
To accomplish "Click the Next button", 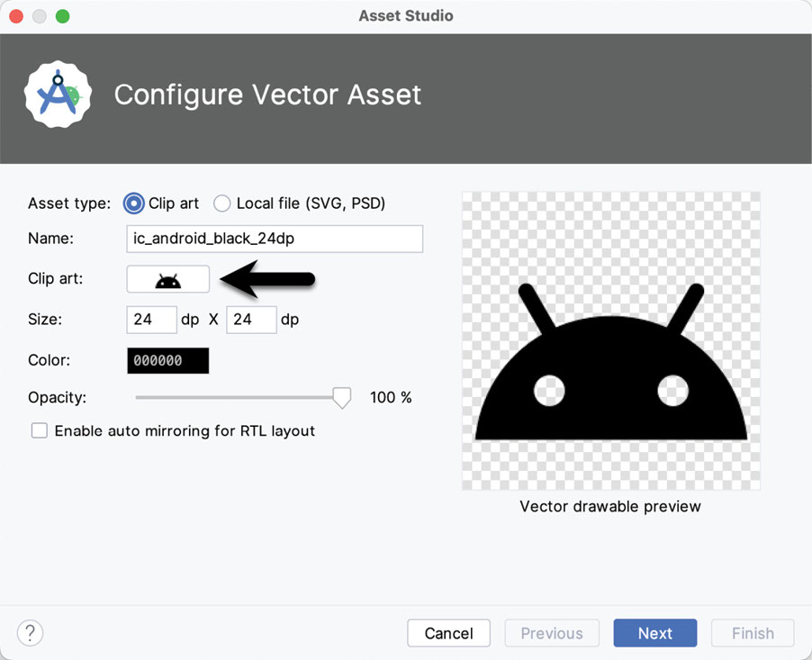I will pos(655,633).
